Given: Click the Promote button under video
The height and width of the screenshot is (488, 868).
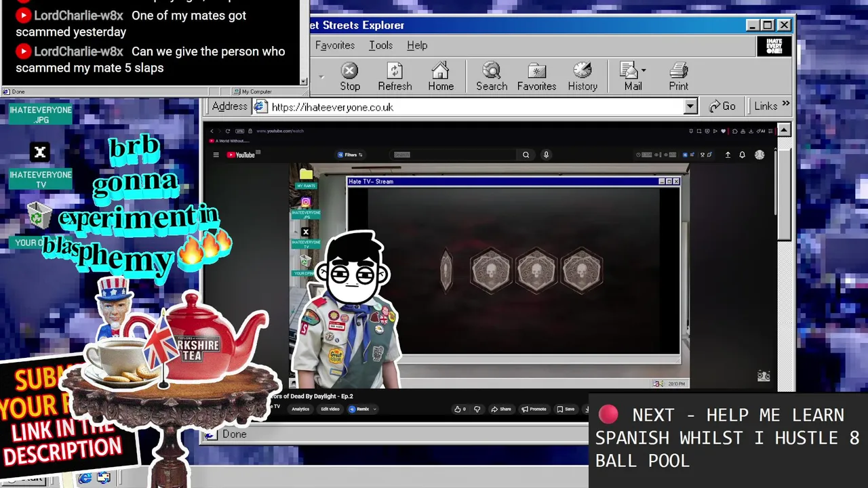Looking at the screenshot, I should click(x=534, y=409).
